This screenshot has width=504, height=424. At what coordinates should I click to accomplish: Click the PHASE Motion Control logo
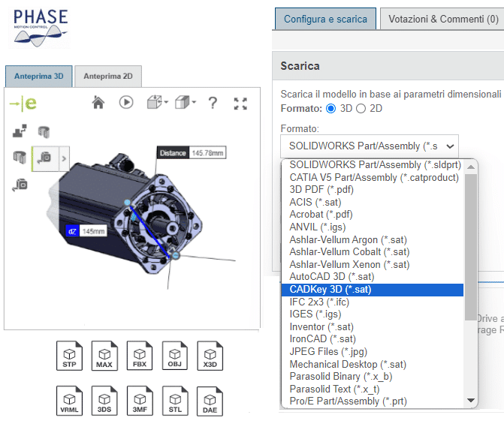click(40, 28)
